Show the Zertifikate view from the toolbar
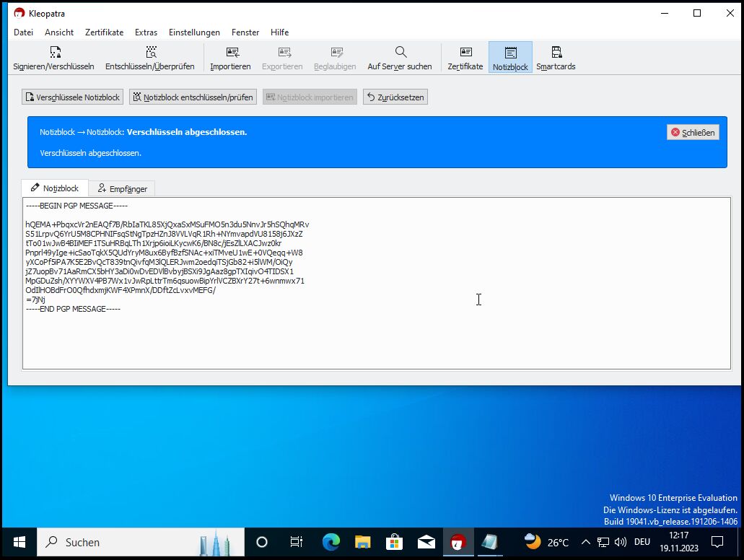Image resolution: width=744 pixels, height=560 pixels. 465,53
